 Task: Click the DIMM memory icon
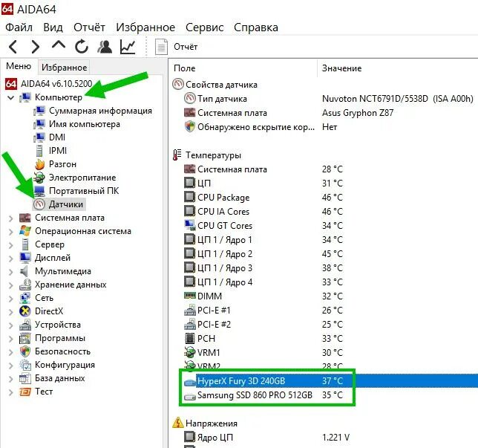point(189,296)
